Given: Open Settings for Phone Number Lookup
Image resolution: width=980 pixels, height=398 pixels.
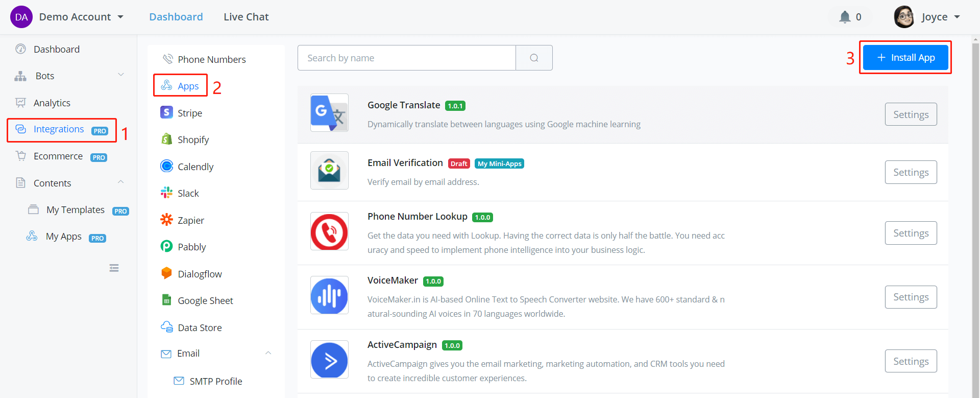Looking at the screenshot, I should (x=911, y=233).
